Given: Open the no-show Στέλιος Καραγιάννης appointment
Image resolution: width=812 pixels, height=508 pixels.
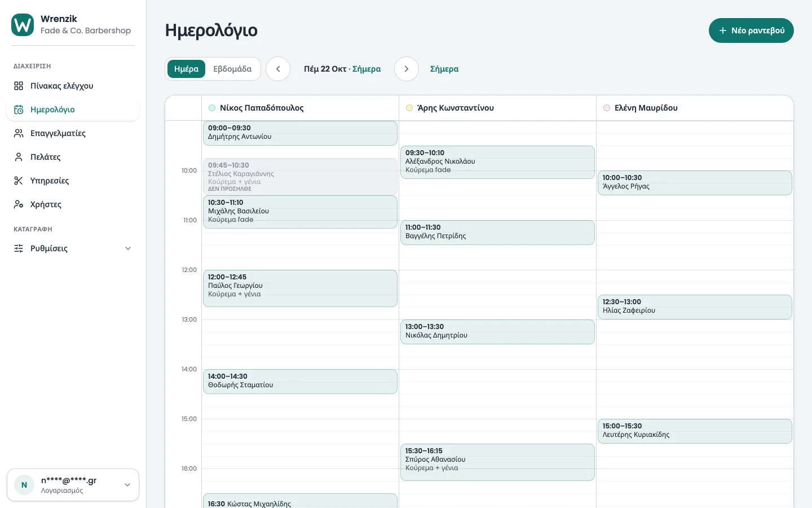Looking at the screenshot, I should 300,177.
